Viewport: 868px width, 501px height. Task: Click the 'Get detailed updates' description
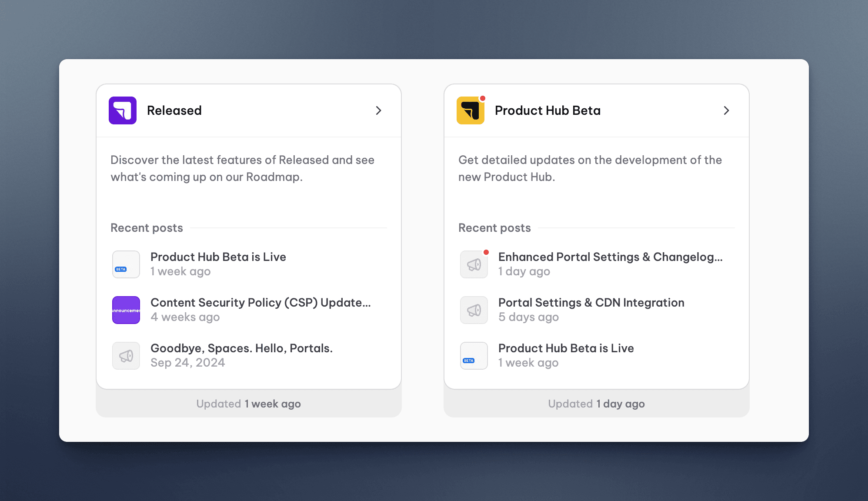(590, 168)
